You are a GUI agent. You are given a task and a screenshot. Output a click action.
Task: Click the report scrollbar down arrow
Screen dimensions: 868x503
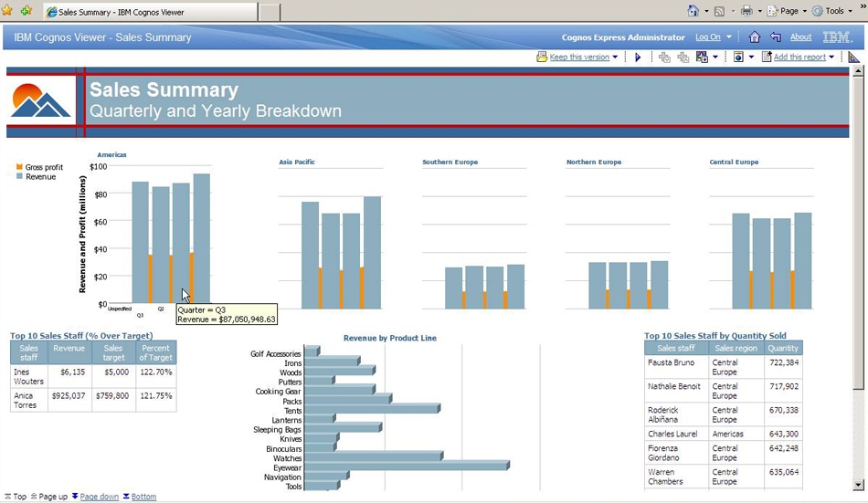point(859,486)
